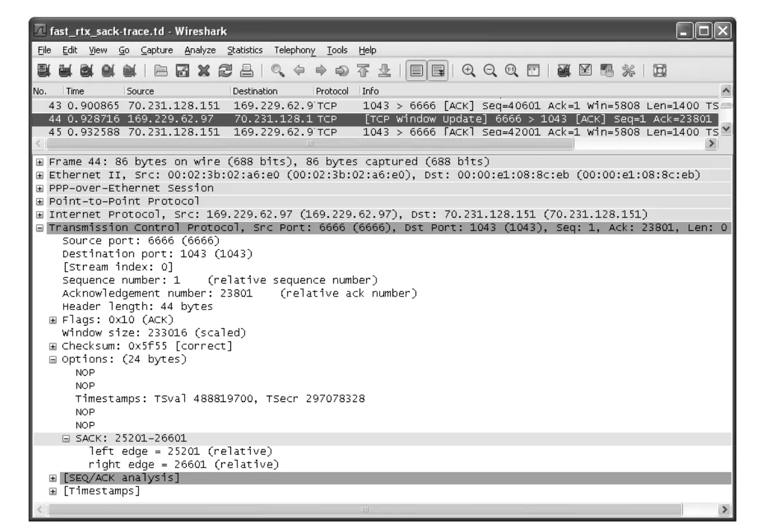Expand [SEQ/ACK analysis] node
The height and width of the screenshot is (532, 765).
tap(53, 479)
